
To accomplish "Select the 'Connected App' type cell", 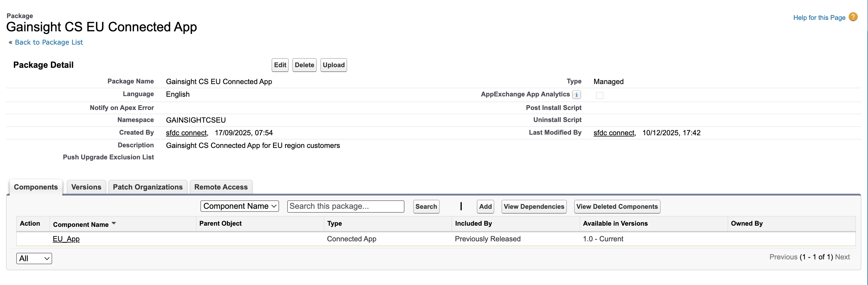I will (351, 239).
